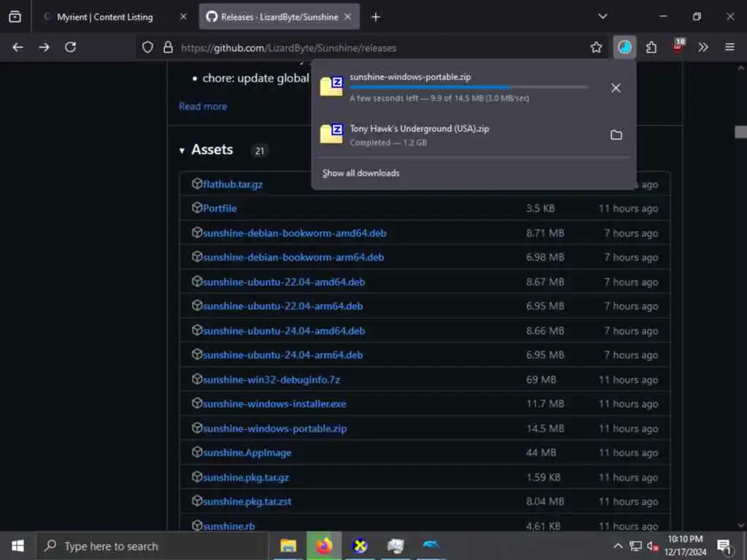Click the network tray icon

(x=635, y=546)
